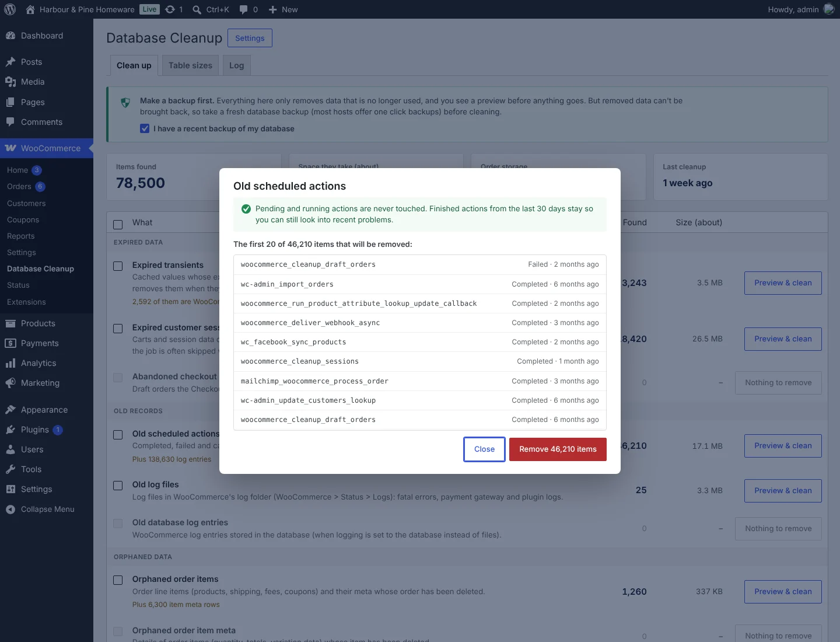Open WooCommerce Status submenu item
The image size is (840, 642).
click(x=18, y=285)
